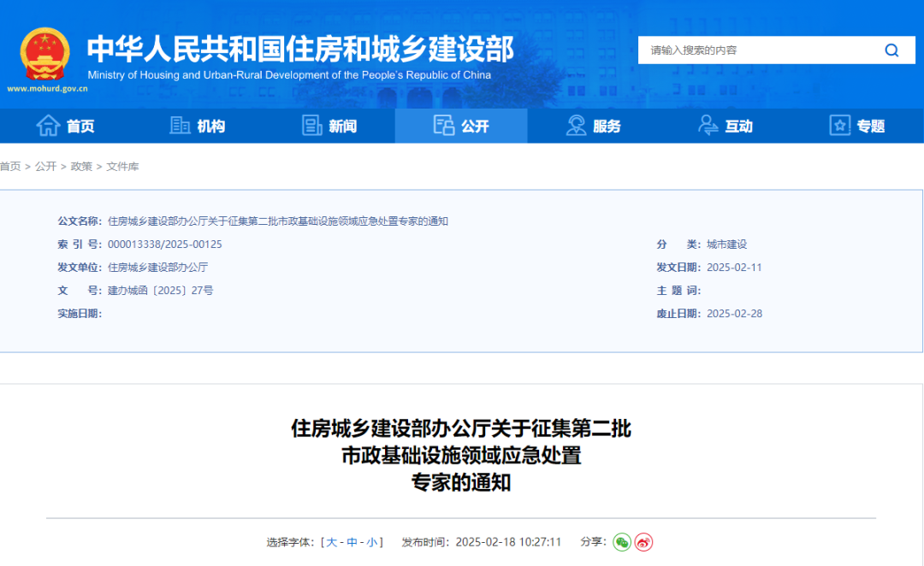Click the 新闻 newspaper icon
Viewport: 924px width, 566px height.
[311, 126]
